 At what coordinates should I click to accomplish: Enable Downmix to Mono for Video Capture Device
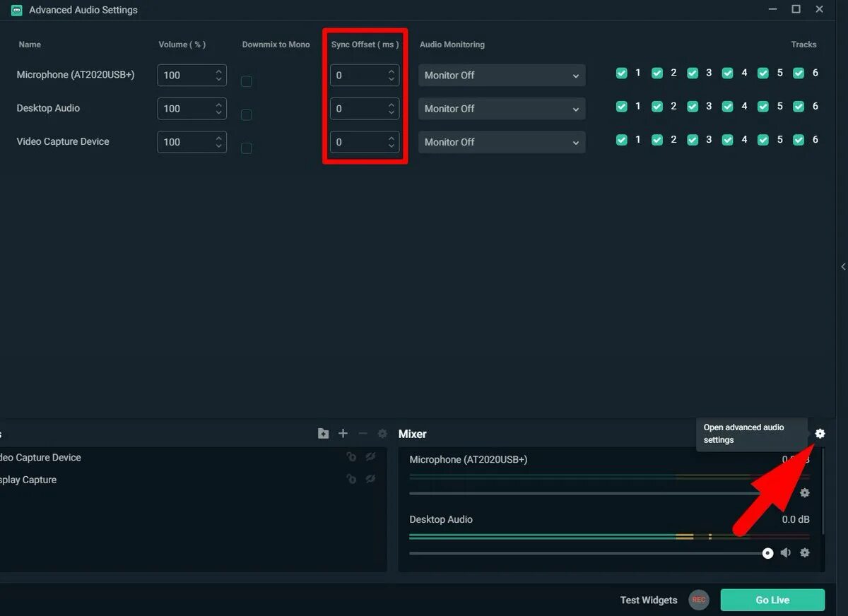point(246,148)
